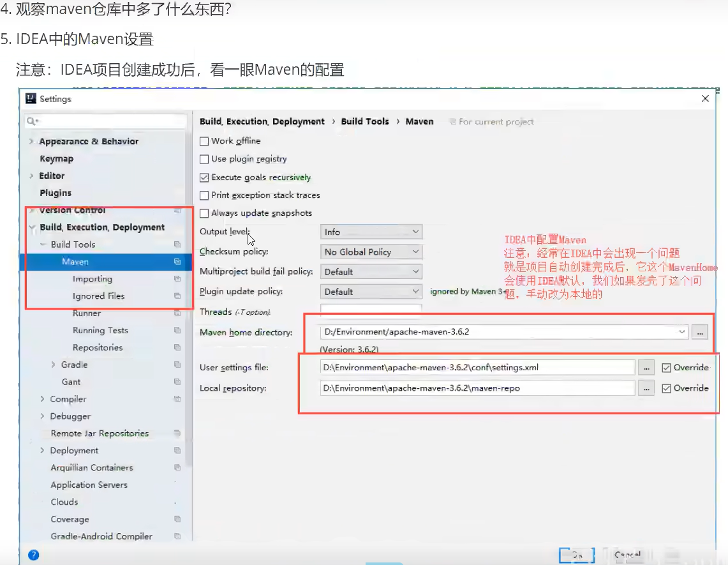Expand the Deployment tree node

[42, 451]
